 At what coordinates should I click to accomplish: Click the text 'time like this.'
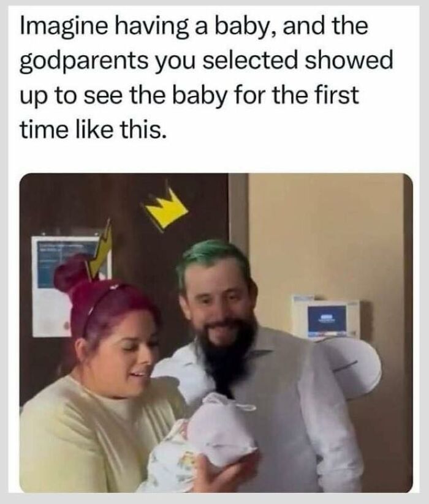click(x=94, y=130)
